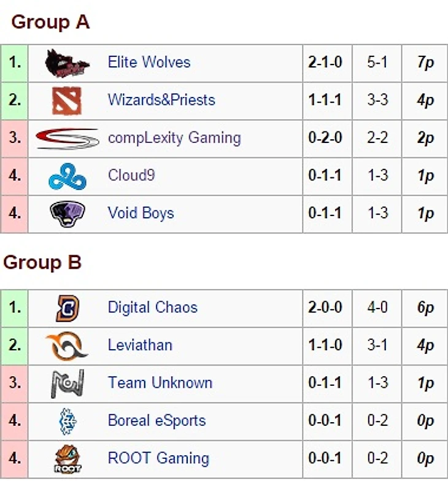Follow the compLexity Gaming link
Viewport: 448px width, 481px height.
tap(174, 138)
